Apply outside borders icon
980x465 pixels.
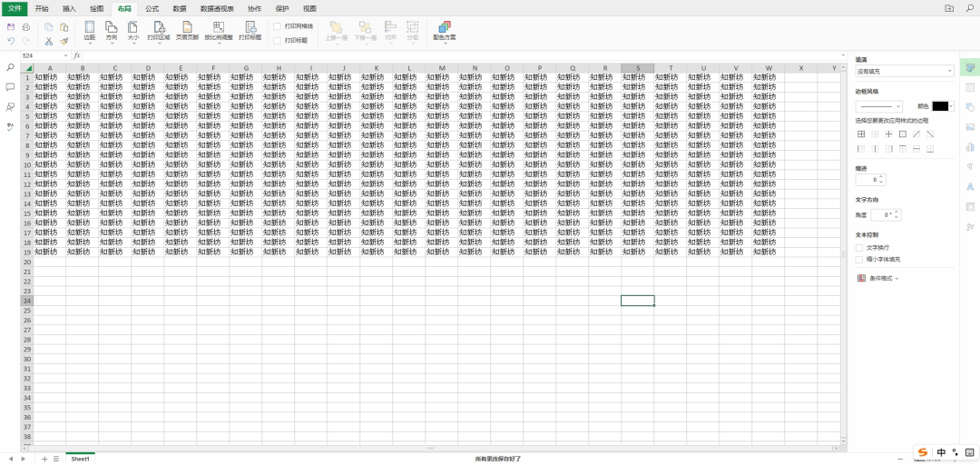[x=903, y=134]
